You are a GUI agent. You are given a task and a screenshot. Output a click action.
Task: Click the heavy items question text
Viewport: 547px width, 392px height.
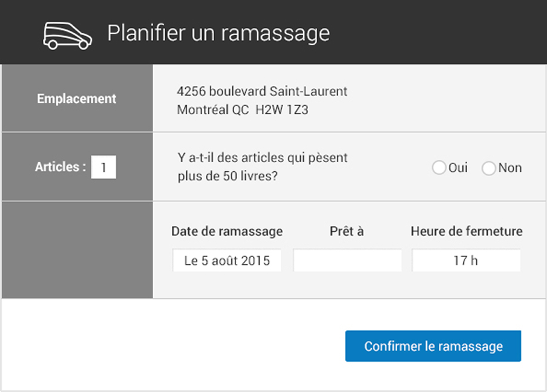261,166
